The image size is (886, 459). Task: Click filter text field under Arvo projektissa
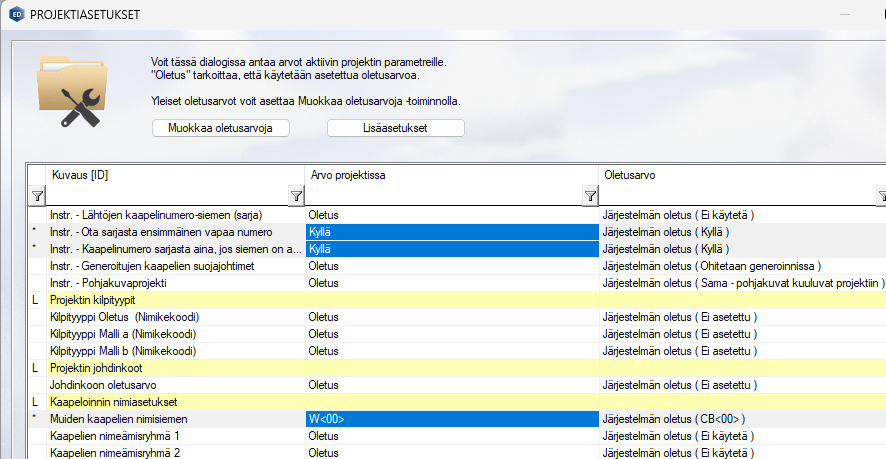[443, 196]
